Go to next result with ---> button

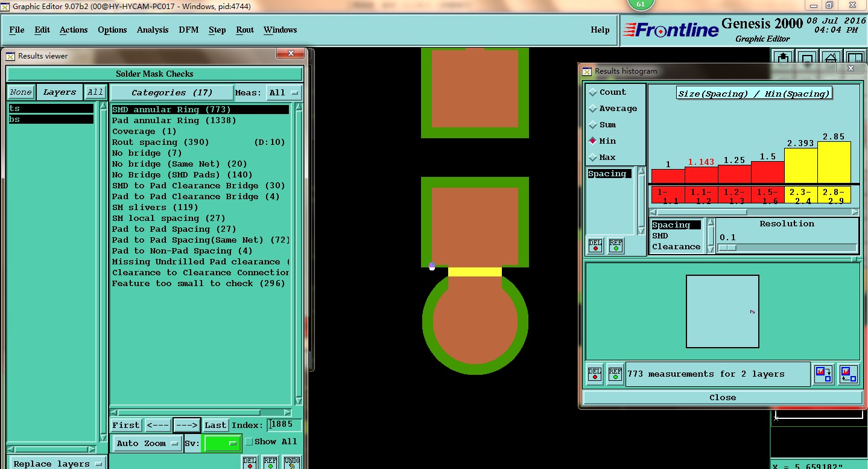(x=186, y=425)
